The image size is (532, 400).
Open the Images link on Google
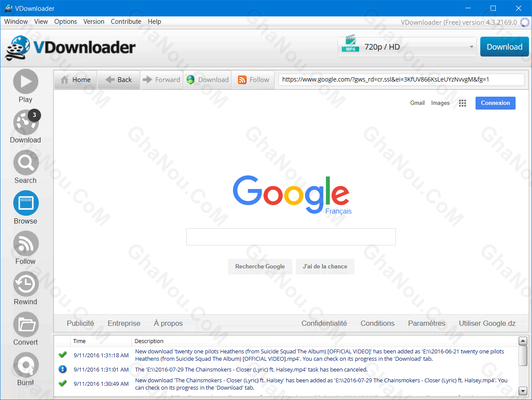coord(440,103)
